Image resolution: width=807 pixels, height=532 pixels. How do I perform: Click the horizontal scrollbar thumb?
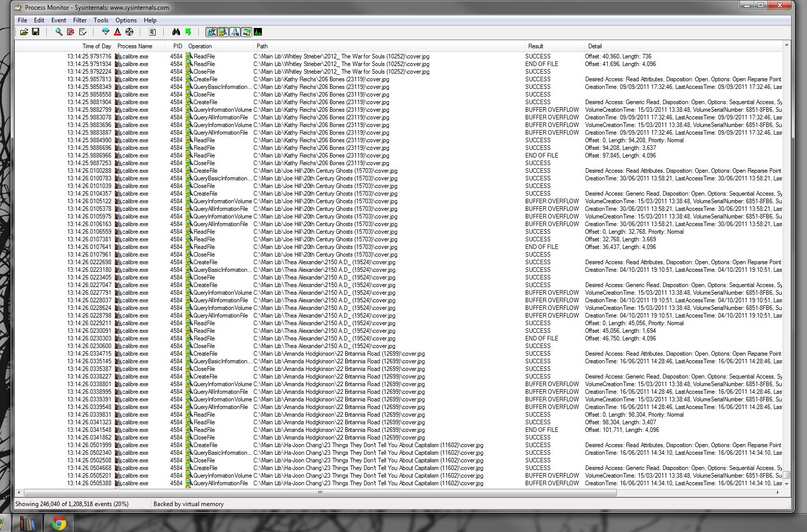(x=320, y=492)
